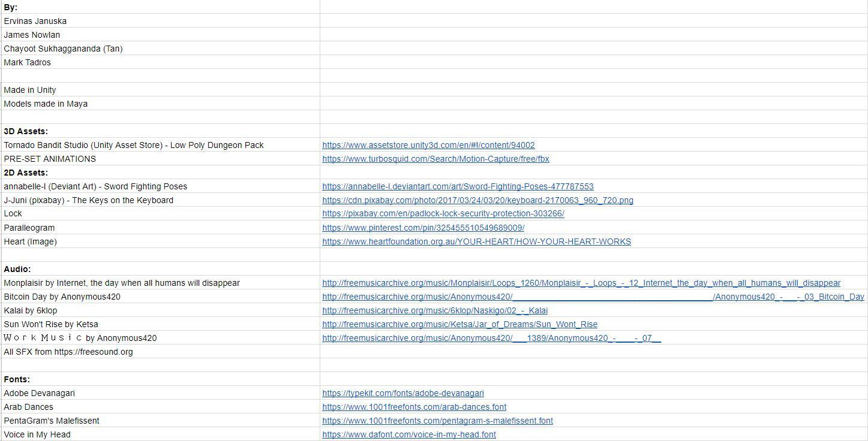Screen dimensions: 868x441
Task: Open the Ketsa Sun_Wont_Rise link
Action: coord(459,324)
